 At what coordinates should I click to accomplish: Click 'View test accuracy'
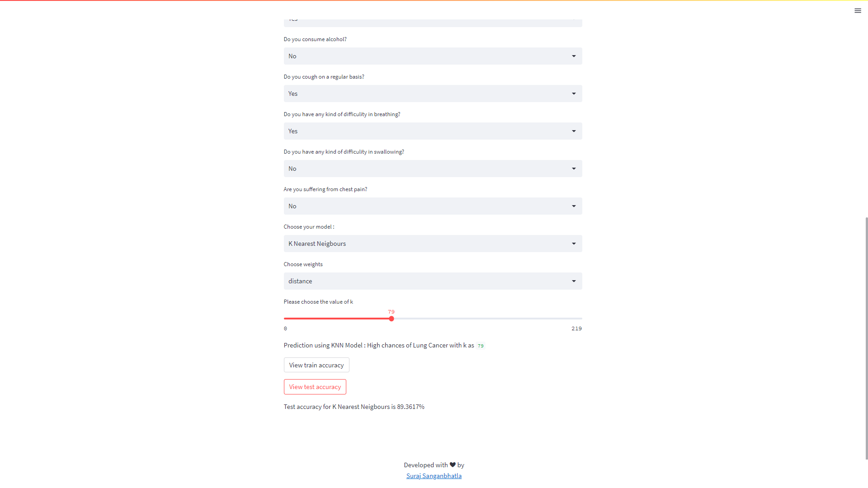point(315,387)
